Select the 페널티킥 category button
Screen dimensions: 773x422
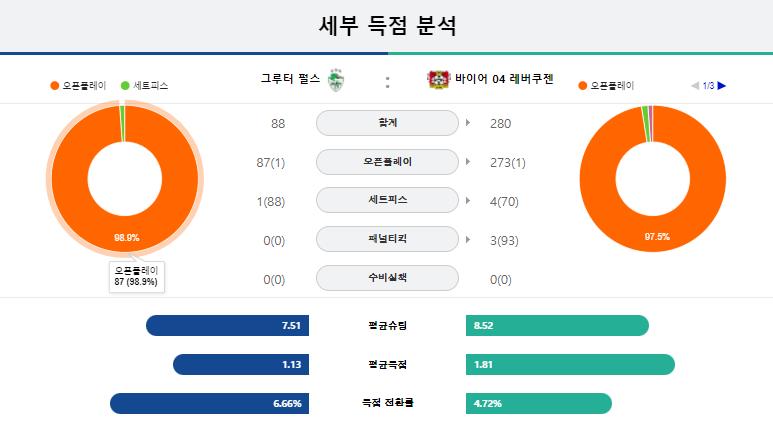387,239
